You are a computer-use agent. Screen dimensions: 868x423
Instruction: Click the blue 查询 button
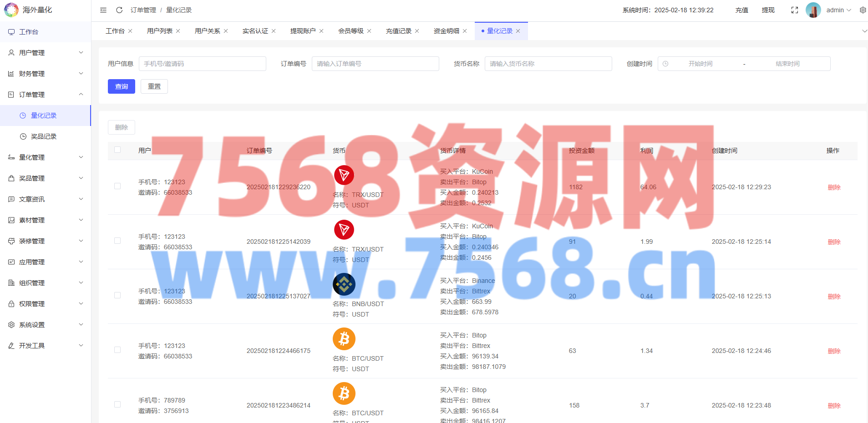pyautogui.click(x=122, y=86)
